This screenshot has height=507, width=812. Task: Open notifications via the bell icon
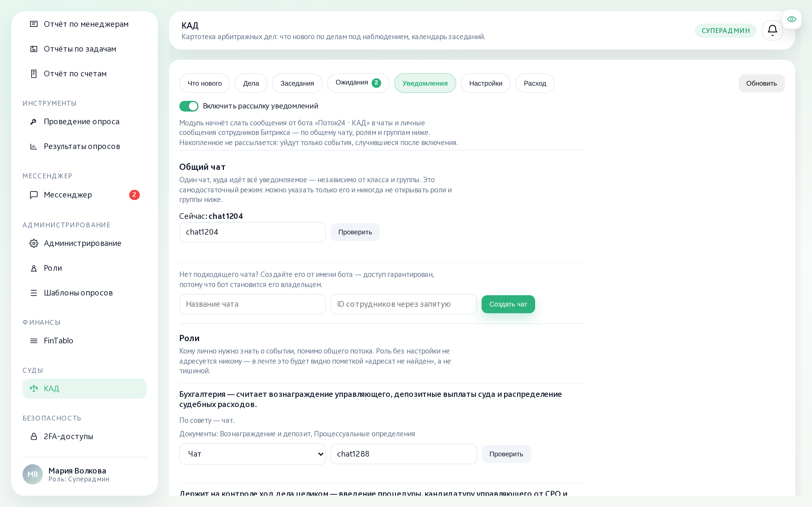tap(772, 30)
